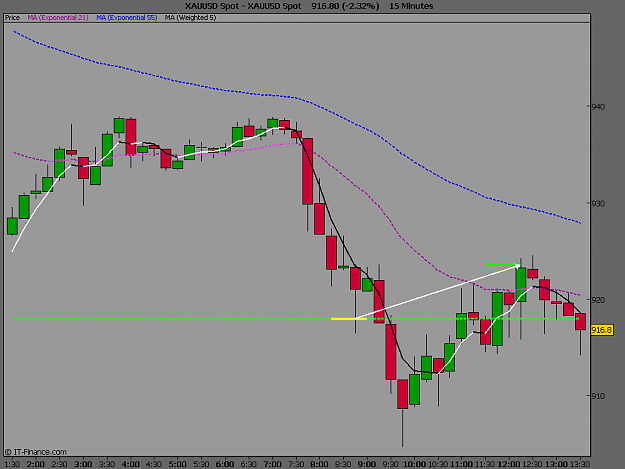Click the 940 price axis label
This screenshot has width=625, height=469.
coord(597,107)
